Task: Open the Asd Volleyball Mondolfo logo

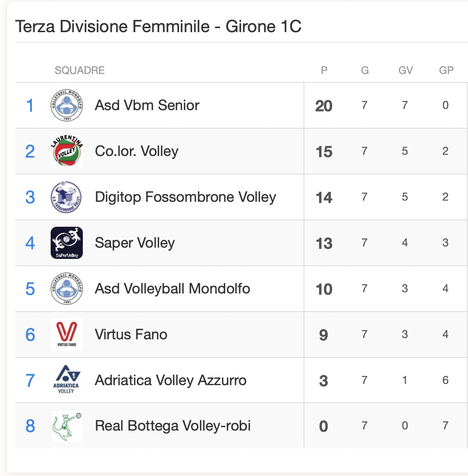Action: coord(66,289)
